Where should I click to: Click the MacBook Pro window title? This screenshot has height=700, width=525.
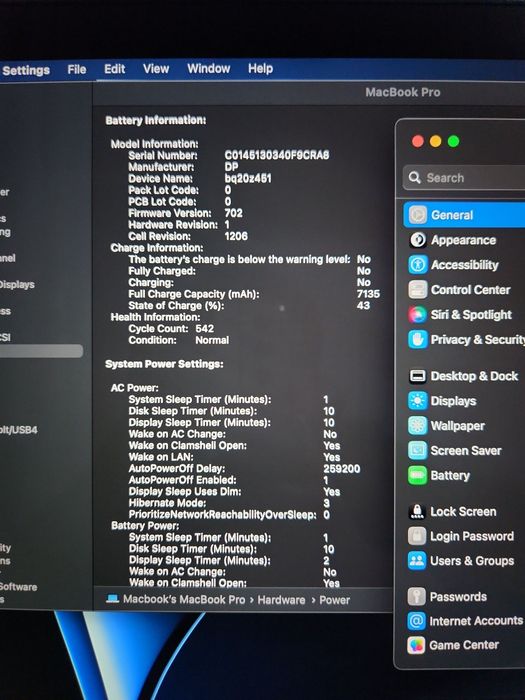[x=403, y=92]
